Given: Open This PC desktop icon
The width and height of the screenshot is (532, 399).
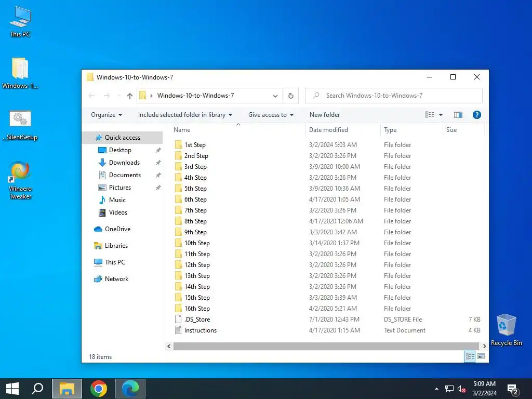Looking at the screenshot, I should pos(20,21).
